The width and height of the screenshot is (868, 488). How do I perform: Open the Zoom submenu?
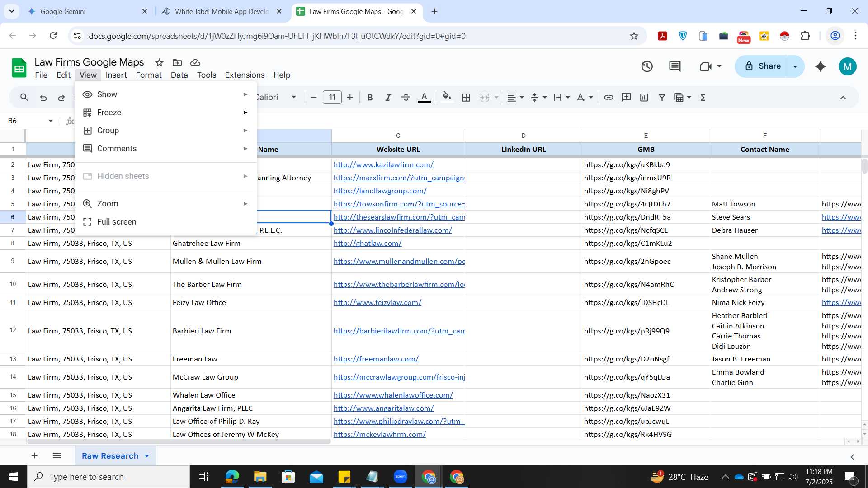[x=166, y=203]
